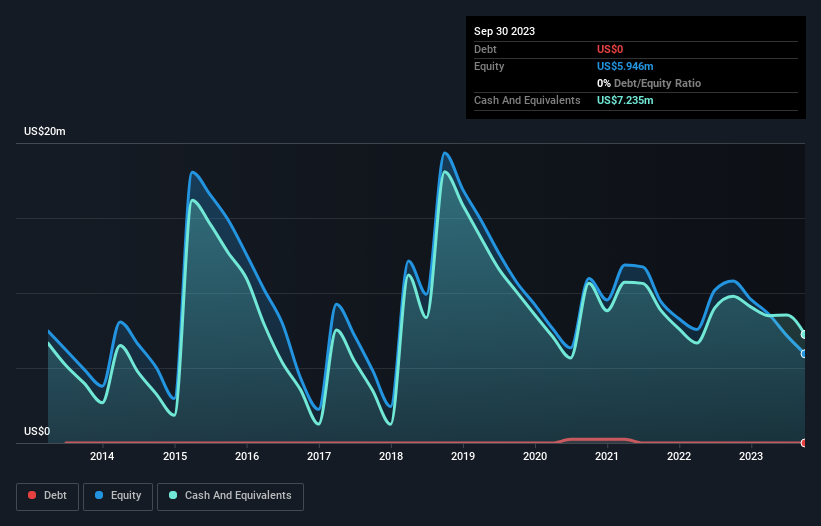The width and height of the screenshot is (821, 526).
Task: Select the 2022 axis label
Action: pyautogui.click(x=679, y=456)
